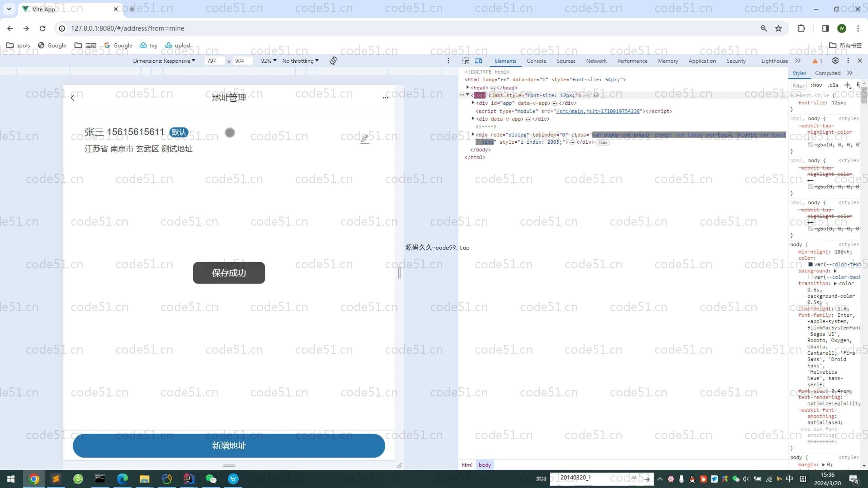Click the flex badge on the dialog div
868x488 pixels.
point(603,142)
